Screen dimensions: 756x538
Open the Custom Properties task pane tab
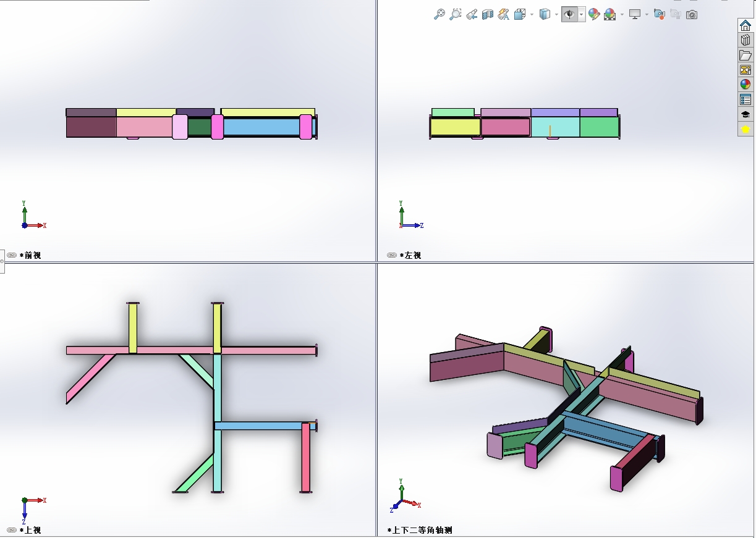(745, 99)
